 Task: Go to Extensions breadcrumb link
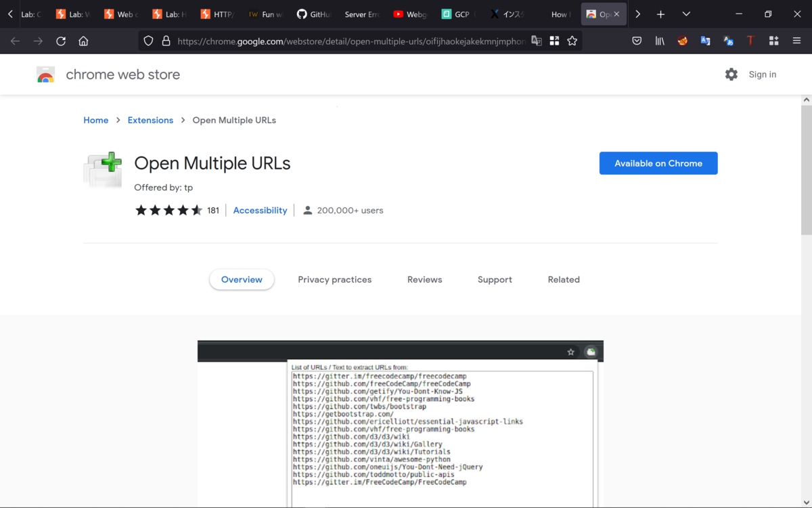pyautogui.click(x=150, y=120)
